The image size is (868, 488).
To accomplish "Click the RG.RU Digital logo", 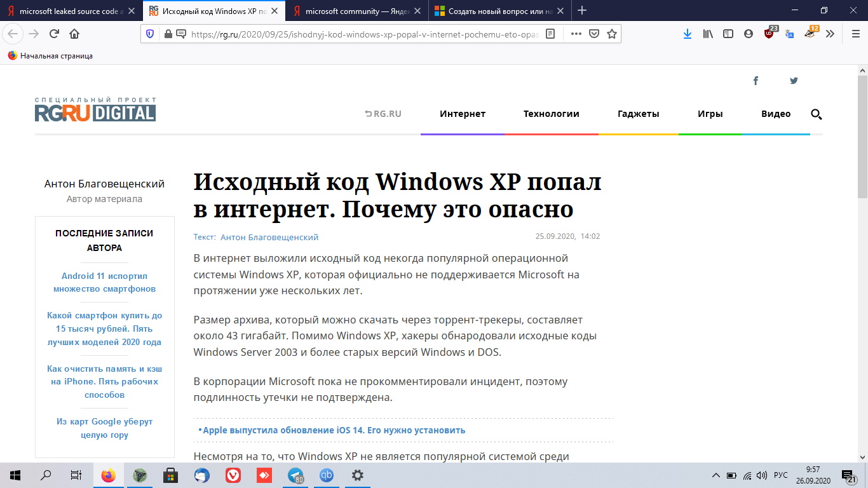I will [x=95, y=109].
